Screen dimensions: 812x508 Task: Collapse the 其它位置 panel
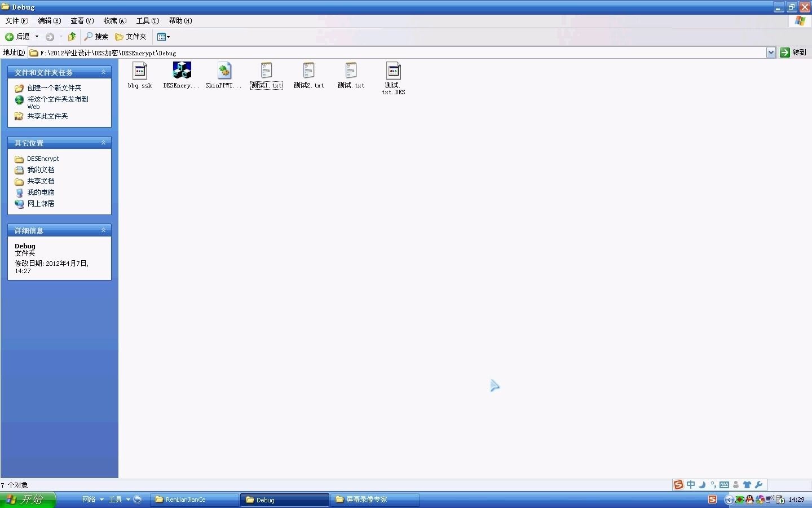103,143
